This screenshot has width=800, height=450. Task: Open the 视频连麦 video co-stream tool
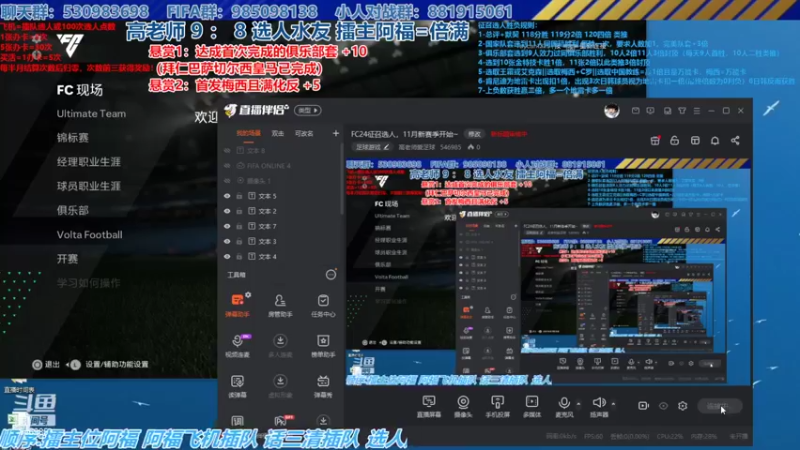point(237,345)
